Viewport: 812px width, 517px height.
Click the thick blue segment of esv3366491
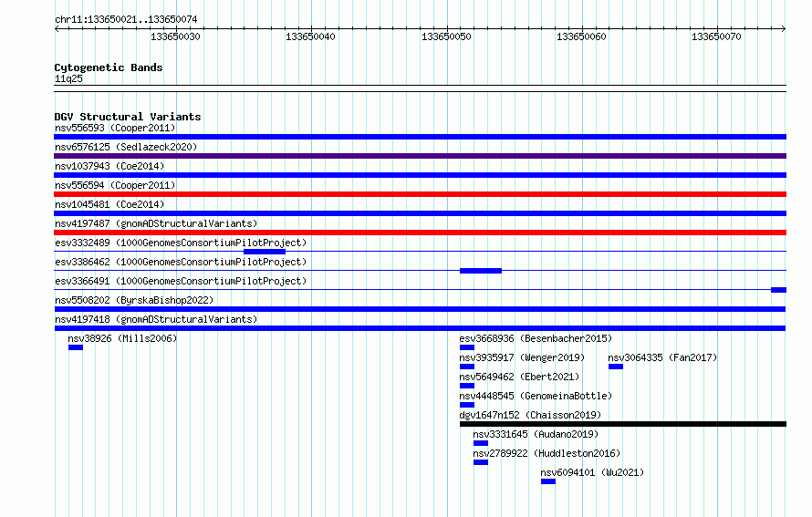[x=778, y=290]
